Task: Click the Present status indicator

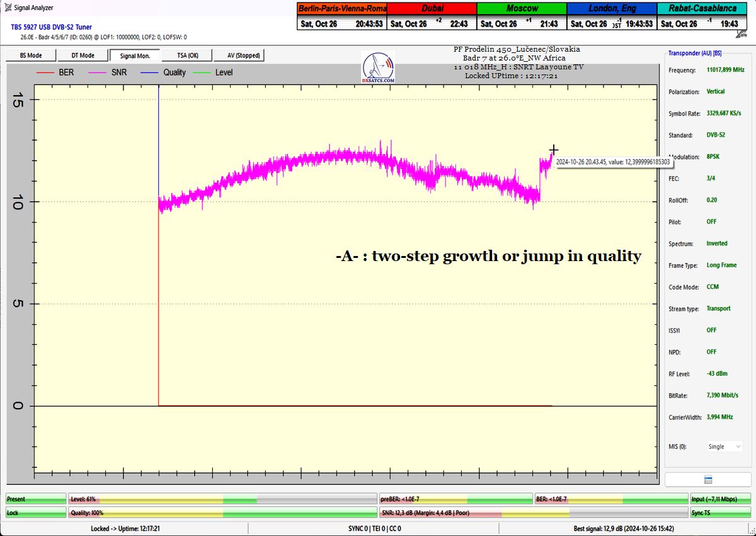Action: pos(36,499)
